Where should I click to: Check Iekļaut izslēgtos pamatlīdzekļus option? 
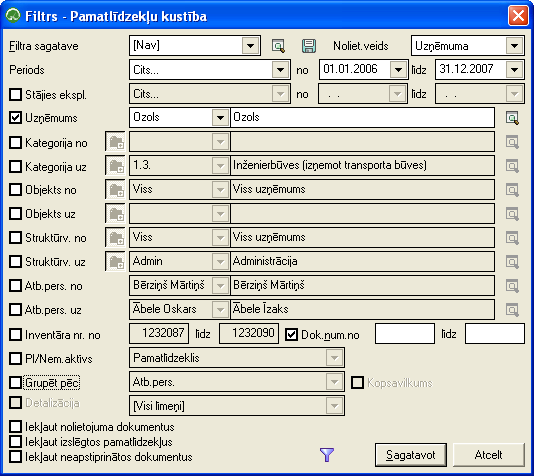pos(15,442)
